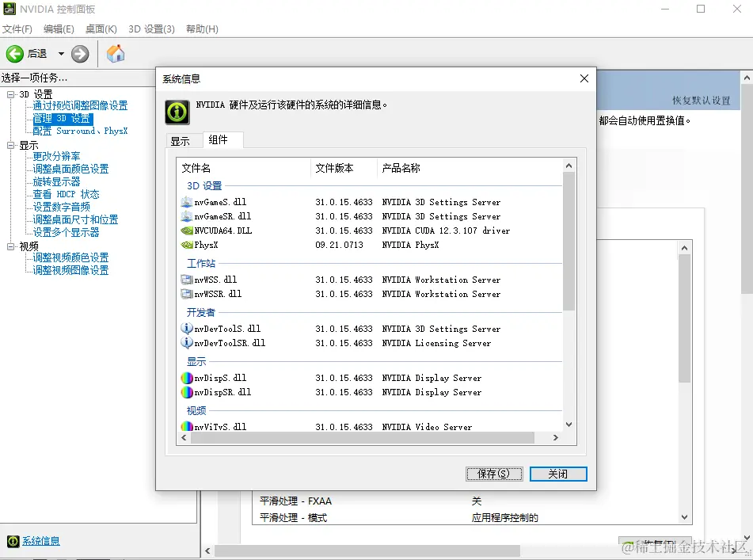Image resolution: width=753 pixels, height=560 pixels.
Task: Click the component list scroll down arrow
Action: [569, 425]
